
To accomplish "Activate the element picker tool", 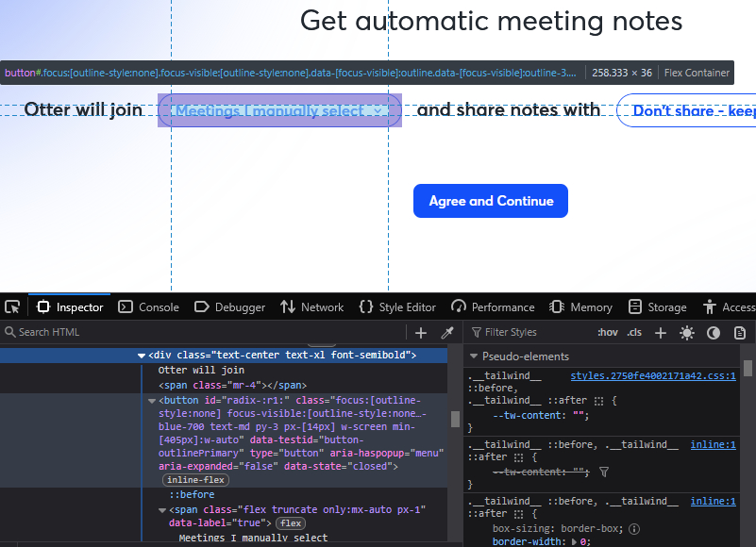I will coord(12,307).
